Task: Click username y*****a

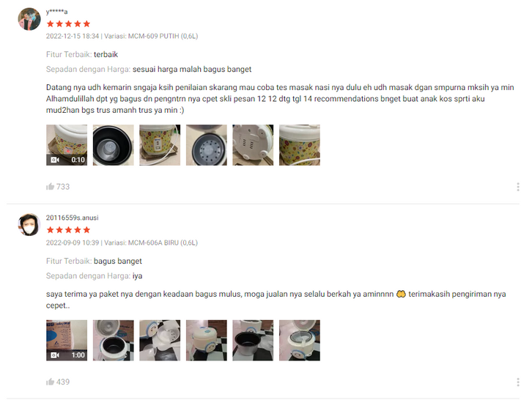Action: (x=56, y=12)
